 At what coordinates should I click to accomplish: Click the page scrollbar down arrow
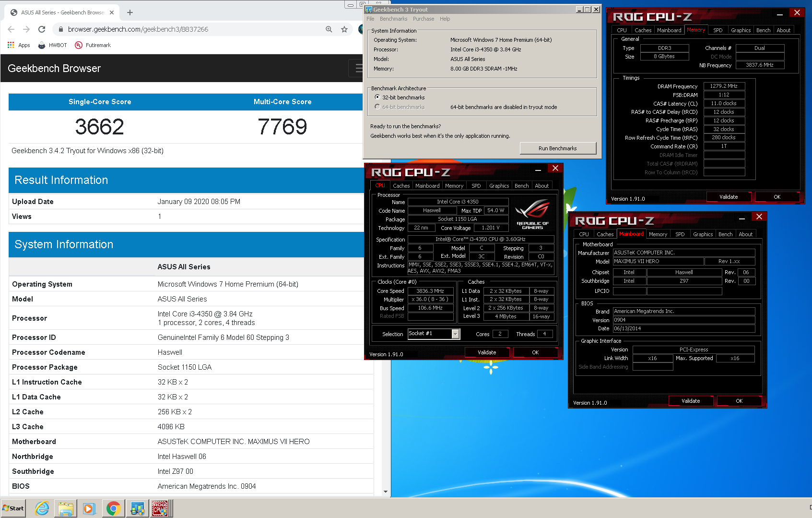(x=386, y=492)
